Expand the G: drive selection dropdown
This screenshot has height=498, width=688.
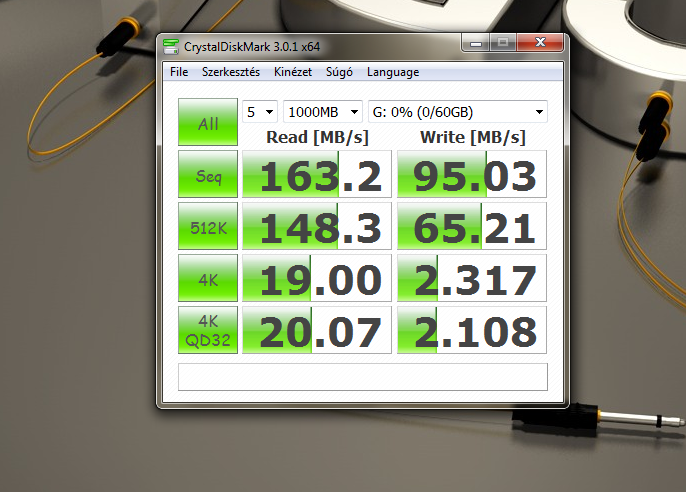(458, 112)
